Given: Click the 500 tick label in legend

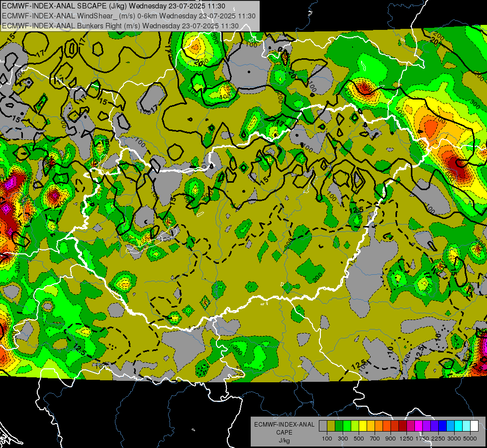Looking at the screenshot, I should coord(359,439).
